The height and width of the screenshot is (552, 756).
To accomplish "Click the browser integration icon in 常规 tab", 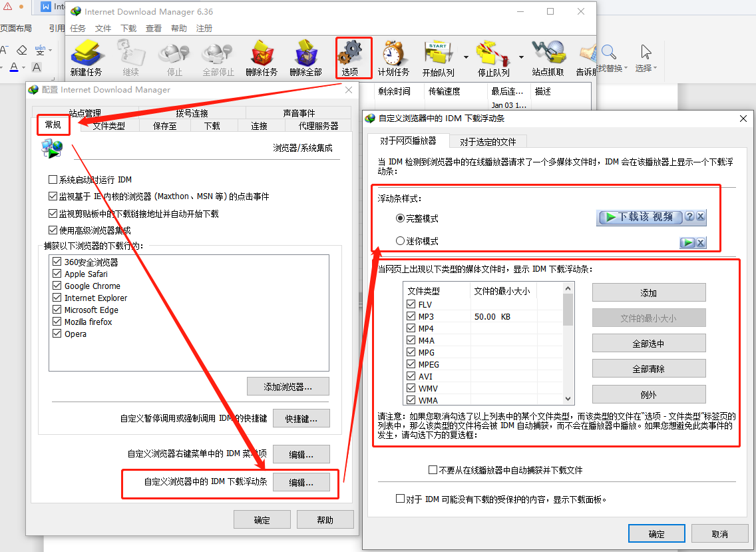I will pos(52,148).
